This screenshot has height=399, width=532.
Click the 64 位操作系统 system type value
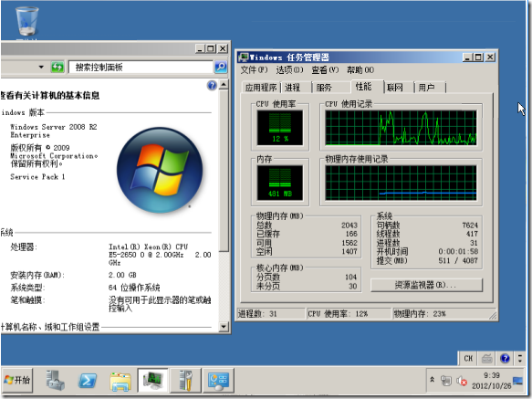(x=134, y=288)
